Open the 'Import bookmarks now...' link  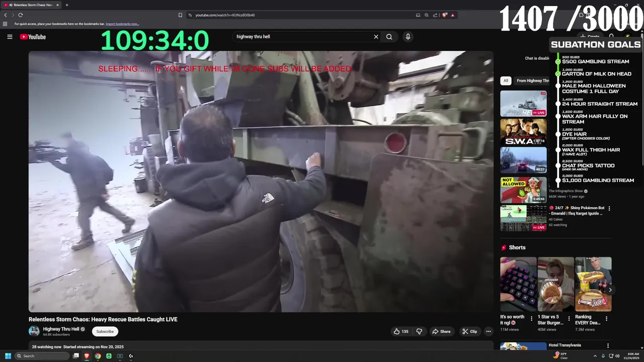click(122, 24)
